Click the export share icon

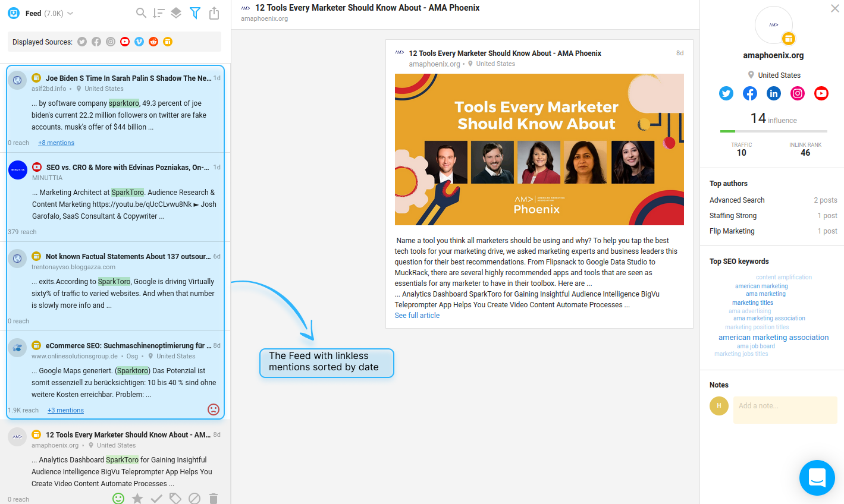pyautogui.click(x=214, y=12)
